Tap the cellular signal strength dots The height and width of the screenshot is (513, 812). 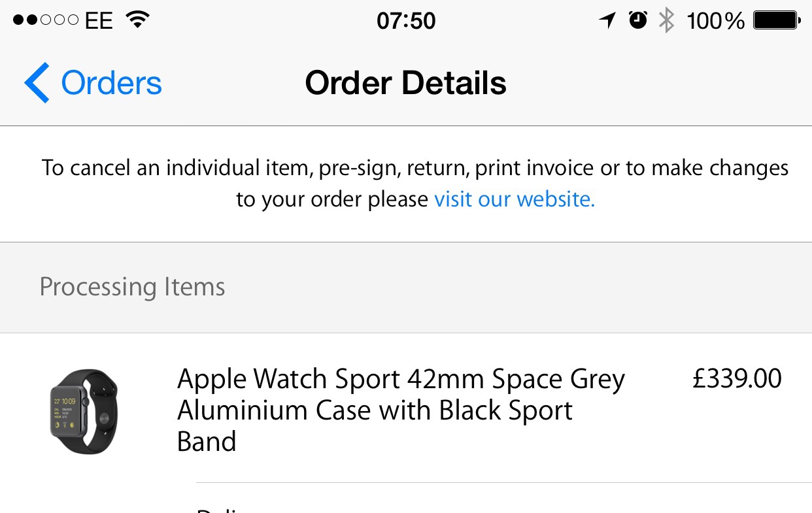46,20
